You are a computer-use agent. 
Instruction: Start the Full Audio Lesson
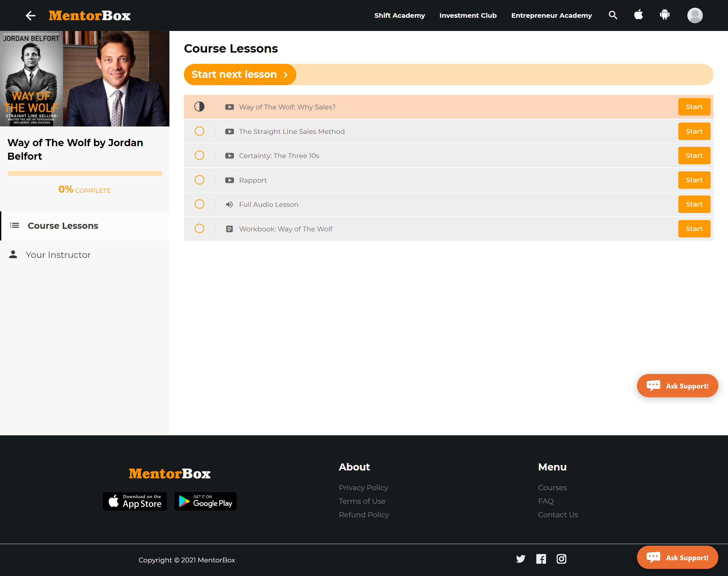click(x=694, y=204)
